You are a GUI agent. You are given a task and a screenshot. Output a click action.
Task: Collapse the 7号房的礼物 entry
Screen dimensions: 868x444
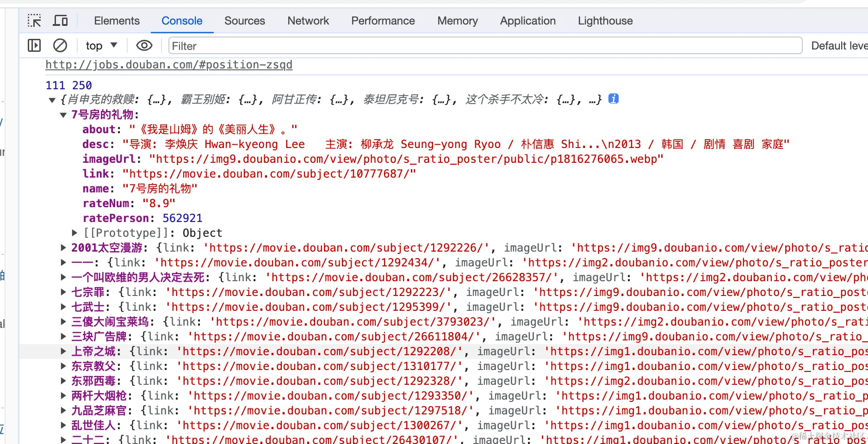point(63,115)
